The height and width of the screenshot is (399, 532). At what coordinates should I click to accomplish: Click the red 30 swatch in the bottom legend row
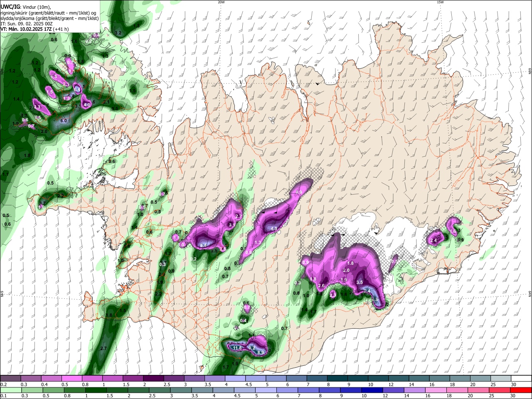coord(522,390)
